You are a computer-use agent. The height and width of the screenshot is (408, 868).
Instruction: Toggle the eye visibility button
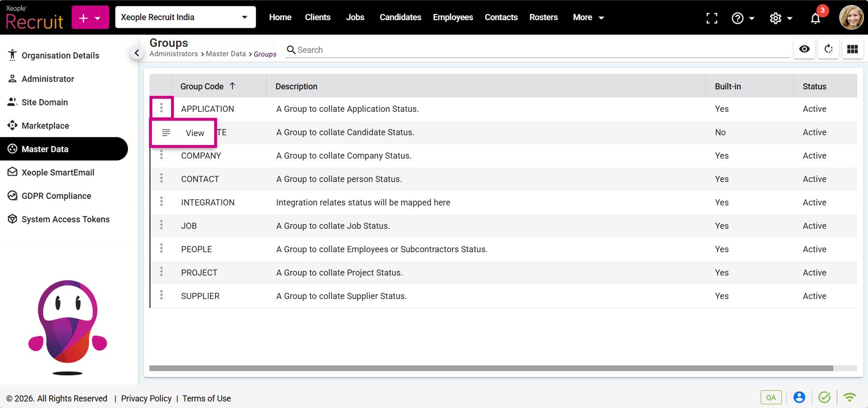[x=804, y=49]
